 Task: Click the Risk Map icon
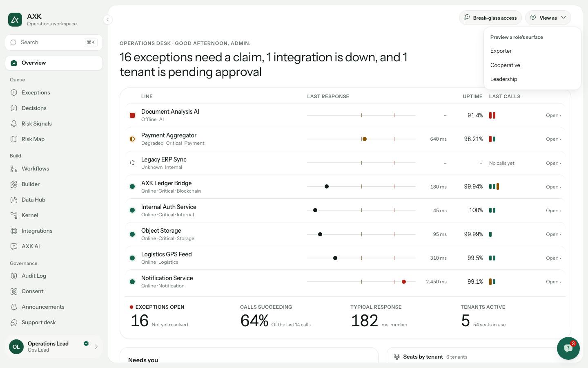point(14,139)
